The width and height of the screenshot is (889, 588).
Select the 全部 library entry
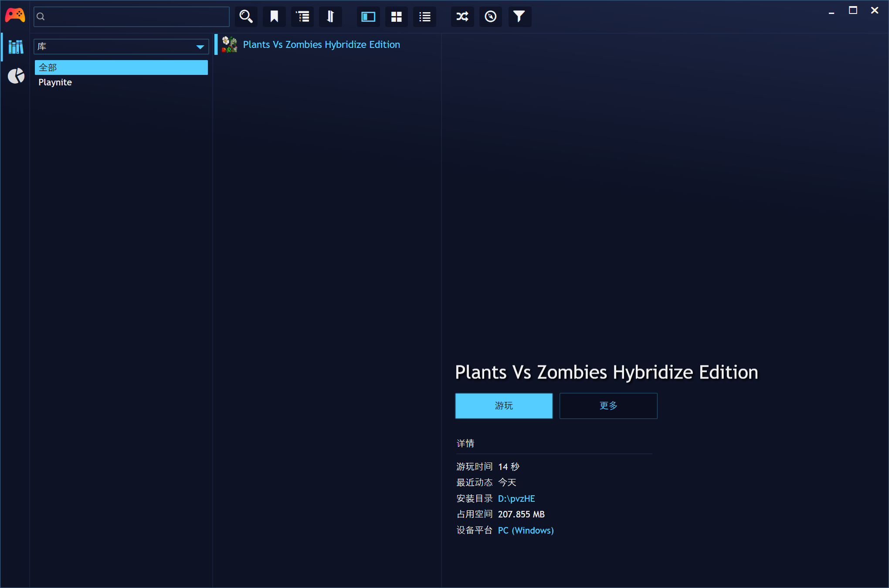[121, 68]
